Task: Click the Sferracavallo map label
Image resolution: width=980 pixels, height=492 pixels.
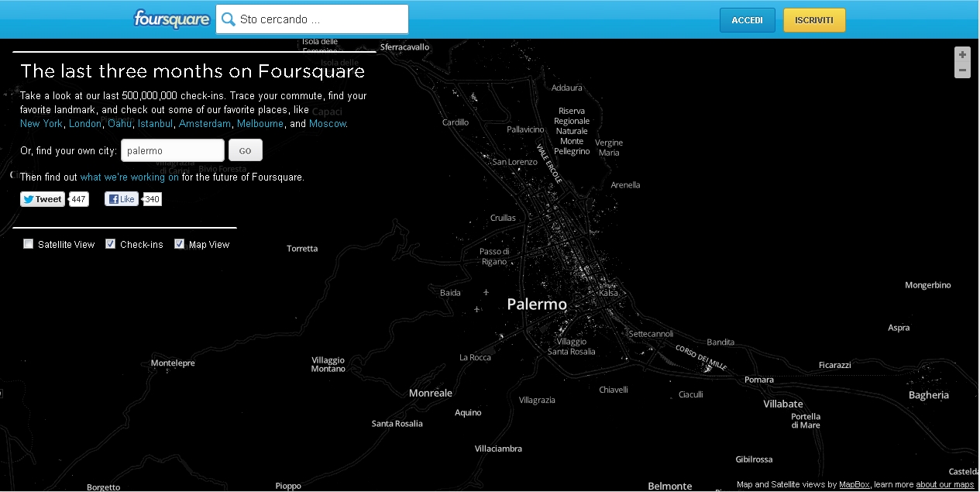Action: (404, 47)
